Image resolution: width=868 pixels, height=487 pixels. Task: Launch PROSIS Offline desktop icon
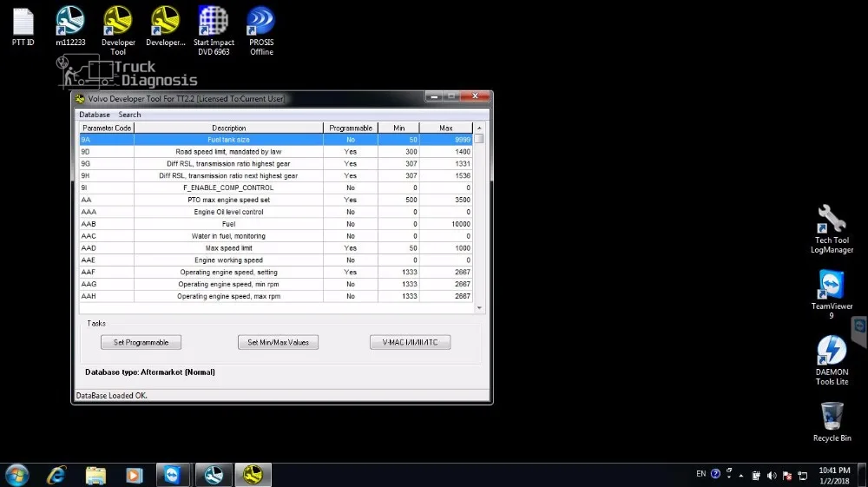tap(261, 31)
